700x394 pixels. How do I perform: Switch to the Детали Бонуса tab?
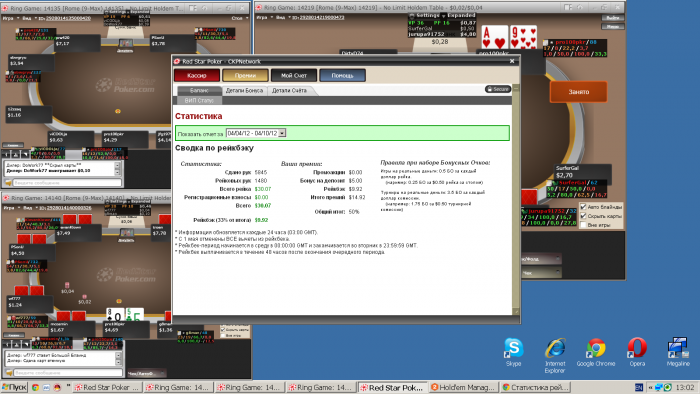pyautogui.click(x=244, y=90)
